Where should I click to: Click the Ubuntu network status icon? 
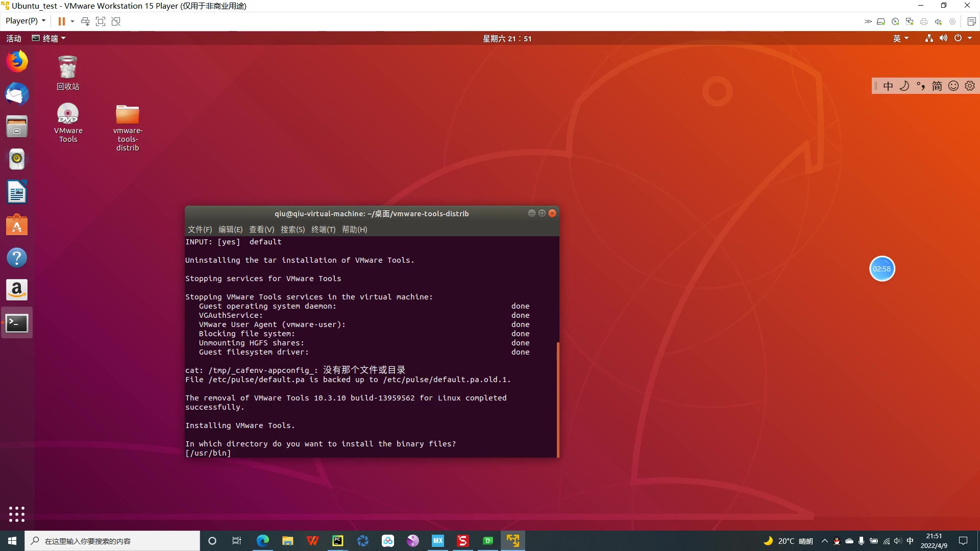tap(929, 38)
